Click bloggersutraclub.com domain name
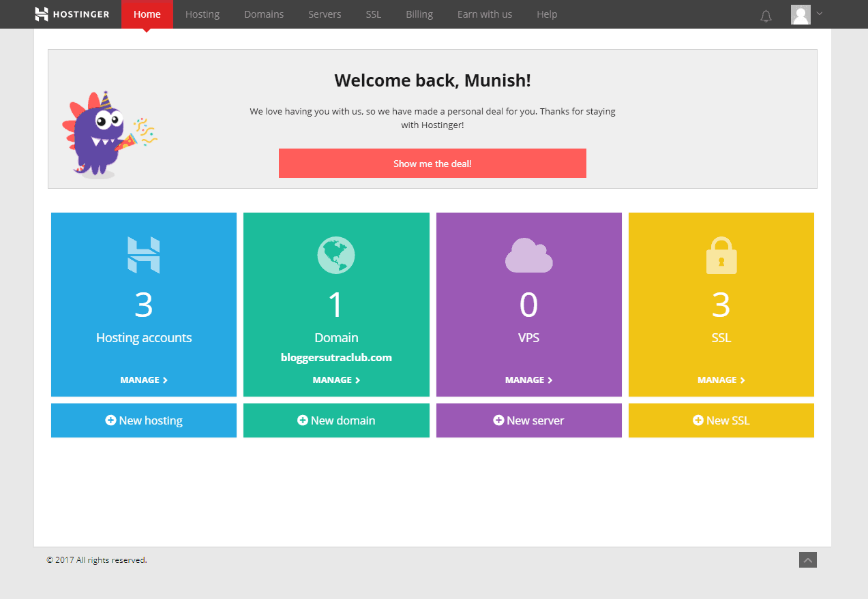 tap(336, 357)
